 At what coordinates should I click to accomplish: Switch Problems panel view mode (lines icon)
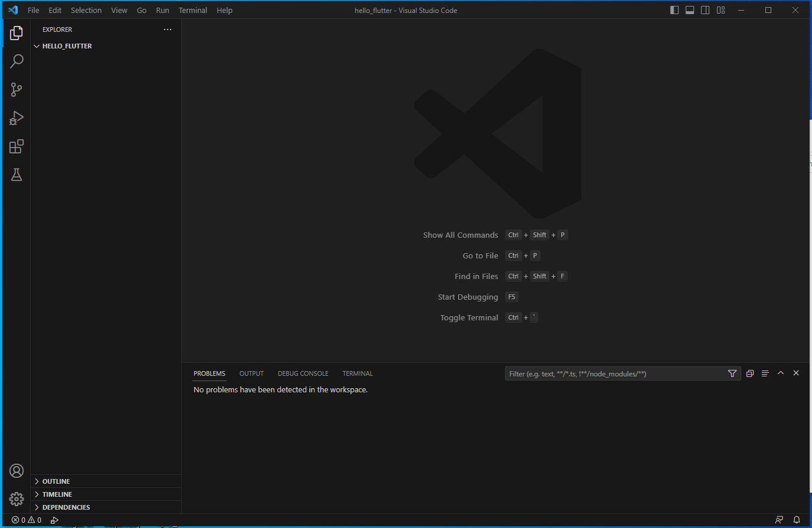(x=765, y=373)
